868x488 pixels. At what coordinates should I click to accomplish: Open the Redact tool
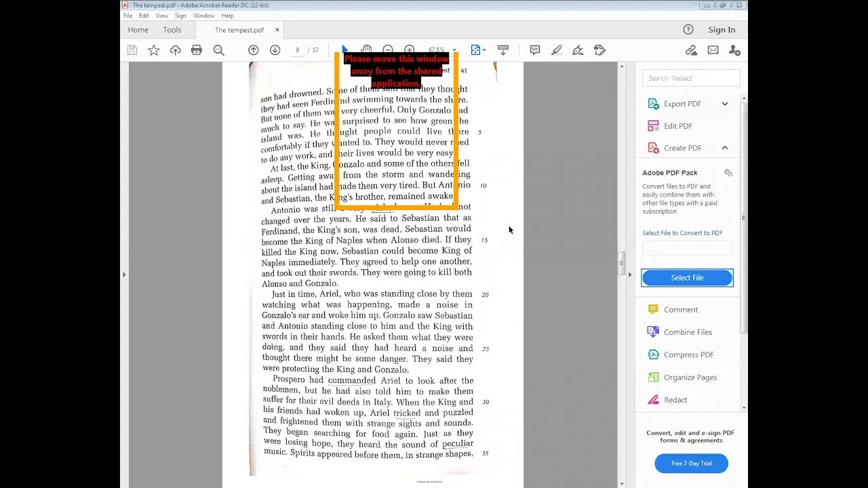pyautogui.click(x=667, y=400)
